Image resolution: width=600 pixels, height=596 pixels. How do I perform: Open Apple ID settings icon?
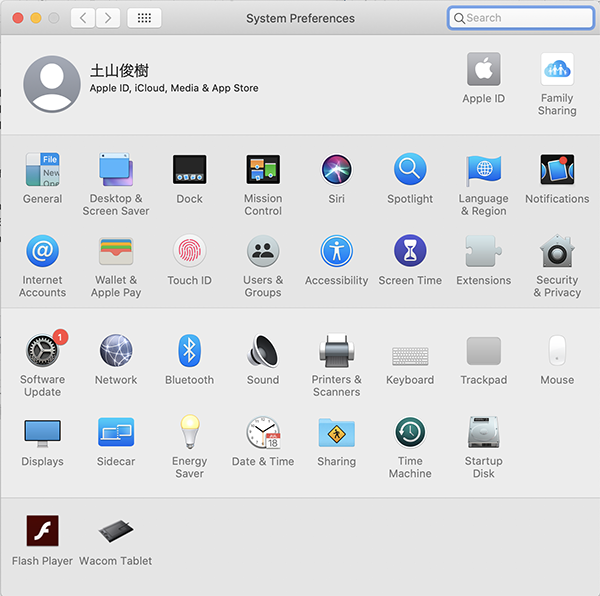(483, 69)
